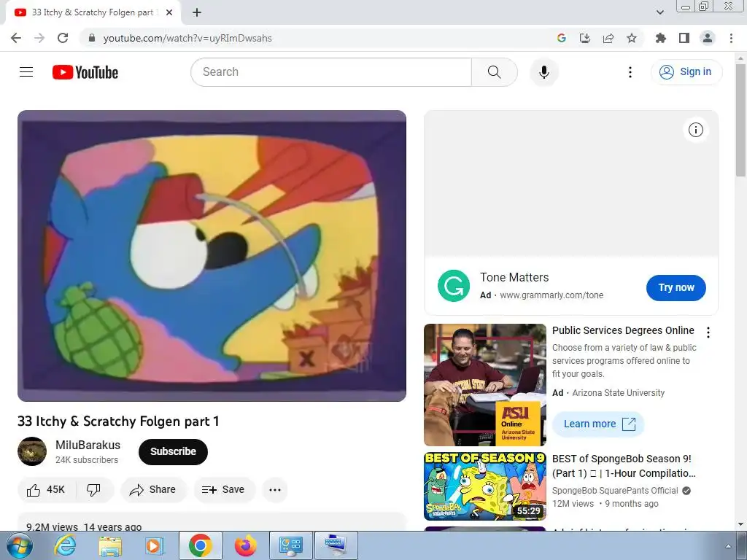Click Learn more on ASU ad
This screenshot has width=747, height=560.
[598, 424]
